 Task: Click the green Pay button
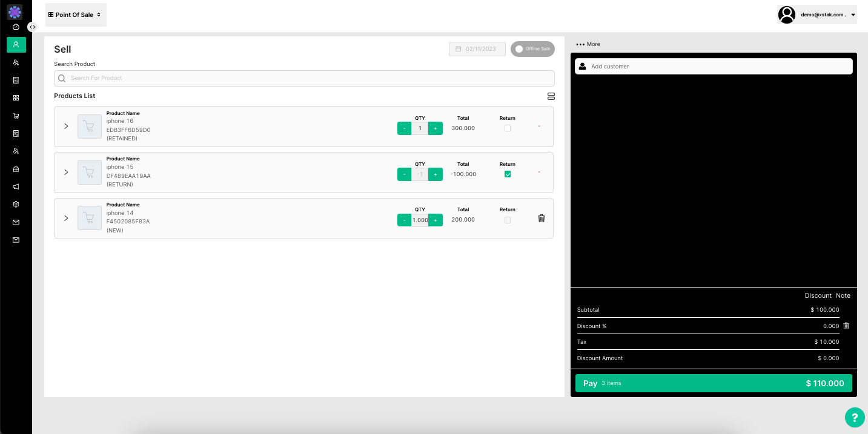point(713,383)
